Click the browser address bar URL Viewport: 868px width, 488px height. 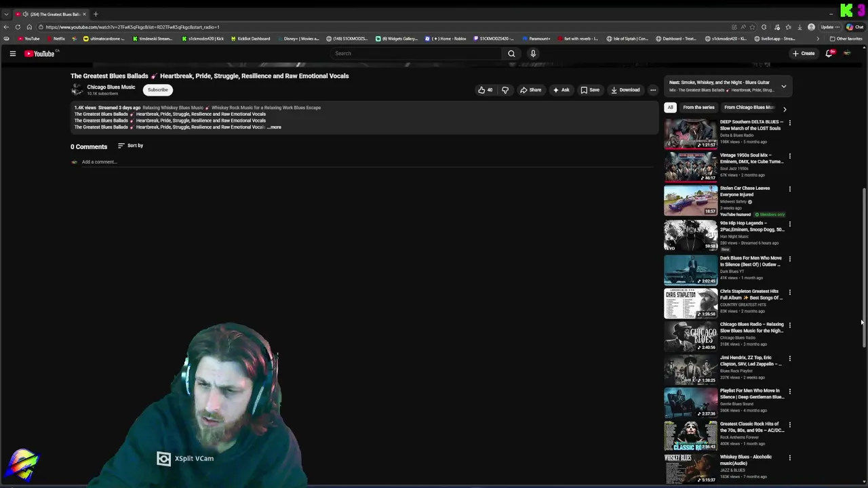pyautogui.click(x=132, y=27)
